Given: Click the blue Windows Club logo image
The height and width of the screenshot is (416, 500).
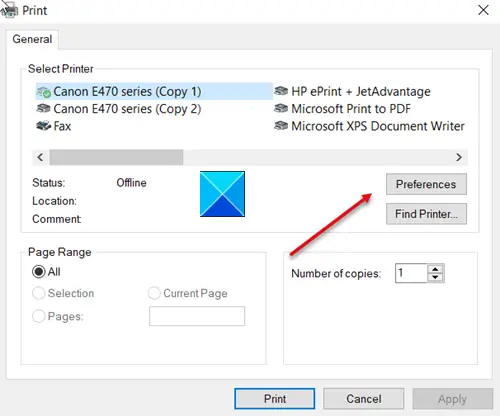Looking at the screenshot, I should point(222,194).
